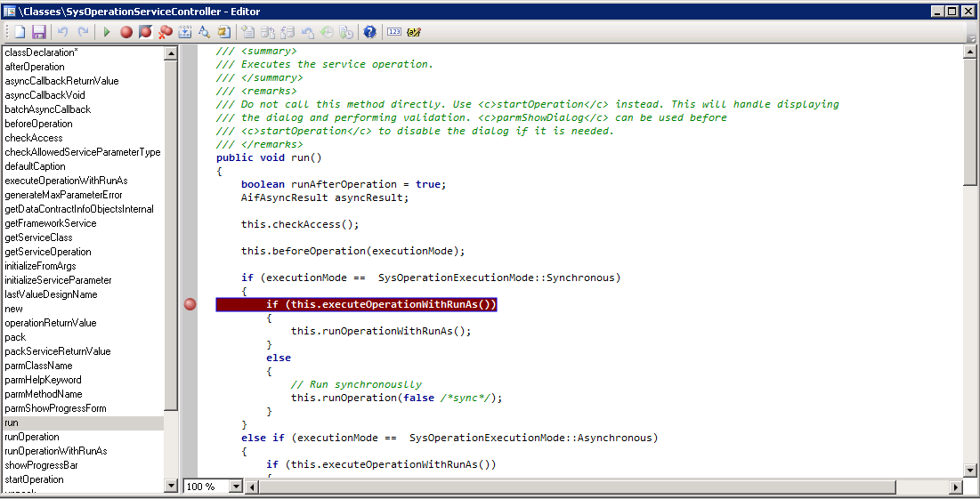Select initializeFromArgs method

[41, 266]
